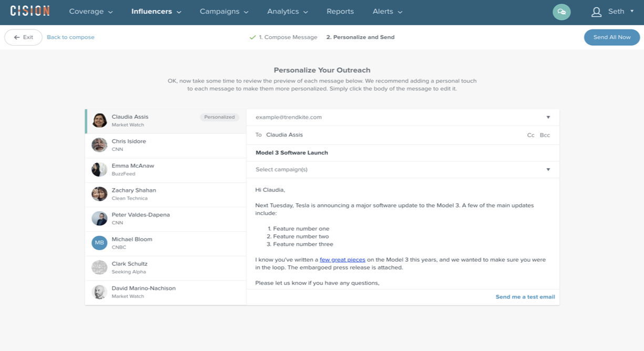Click Clark Schultz's avatar image
This screenshot has height=351, width=644.
pyautogui.click(x=99, y=267)
